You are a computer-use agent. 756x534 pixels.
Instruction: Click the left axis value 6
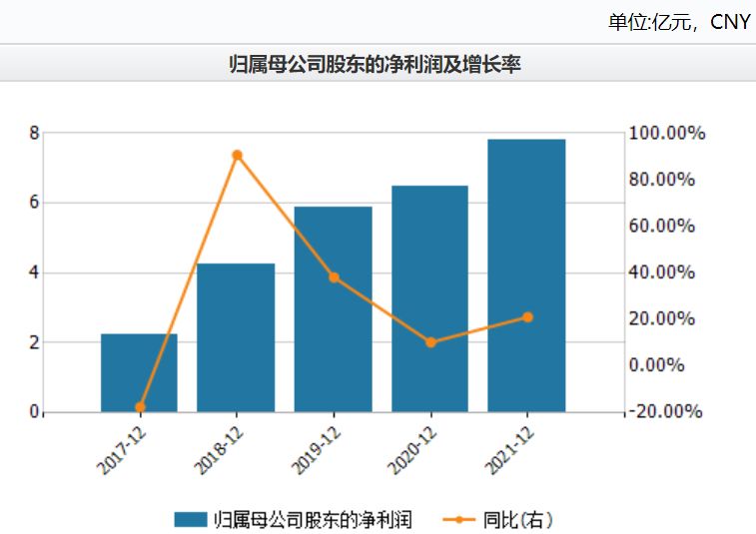click(34, 203)
